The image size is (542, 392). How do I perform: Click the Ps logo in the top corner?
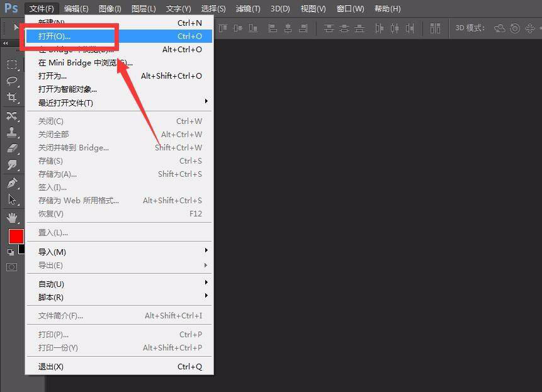[10, 8]
